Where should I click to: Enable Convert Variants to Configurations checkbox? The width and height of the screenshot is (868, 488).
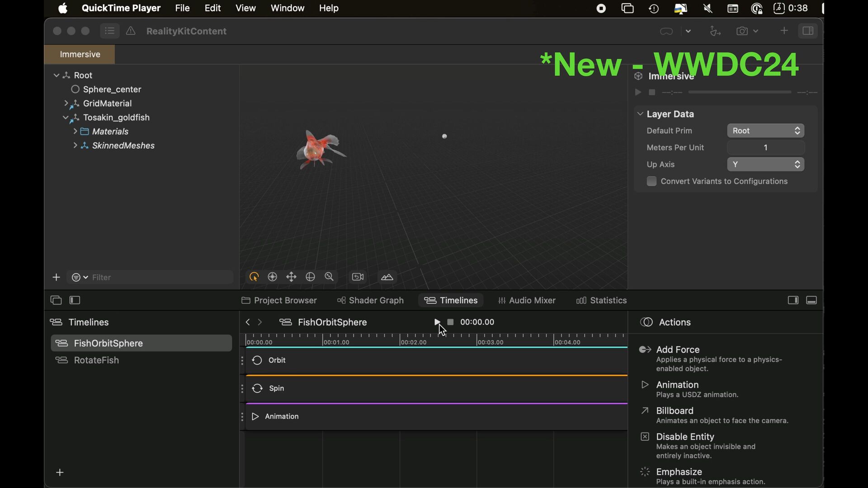pos(651,181)
